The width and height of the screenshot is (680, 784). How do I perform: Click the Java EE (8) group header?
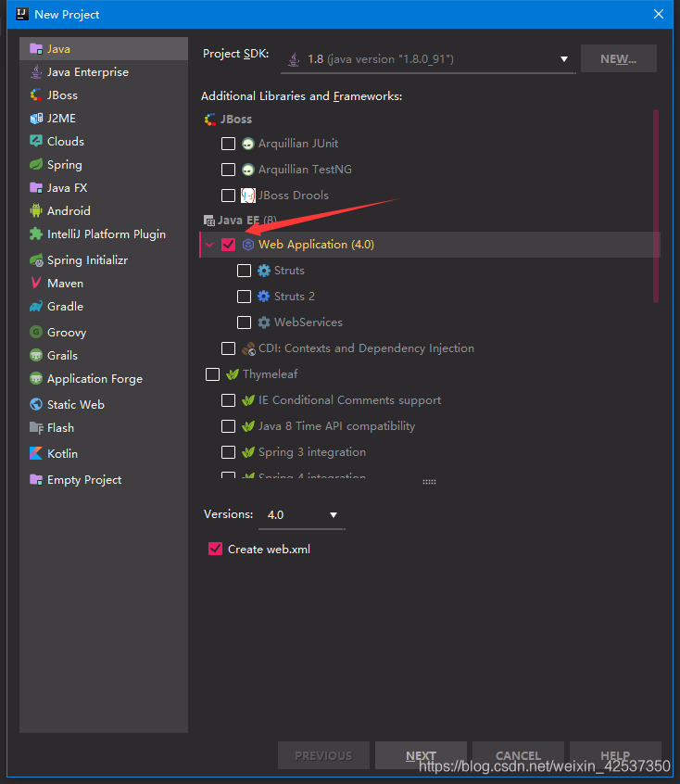(x=240, y=220)
